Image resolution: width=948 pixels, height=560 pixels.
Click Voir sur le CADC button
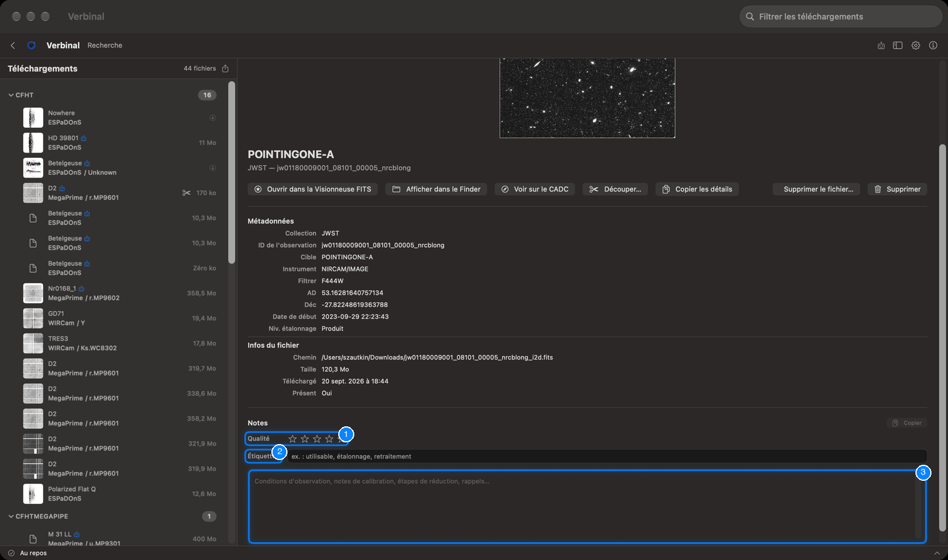coord(535,189)
